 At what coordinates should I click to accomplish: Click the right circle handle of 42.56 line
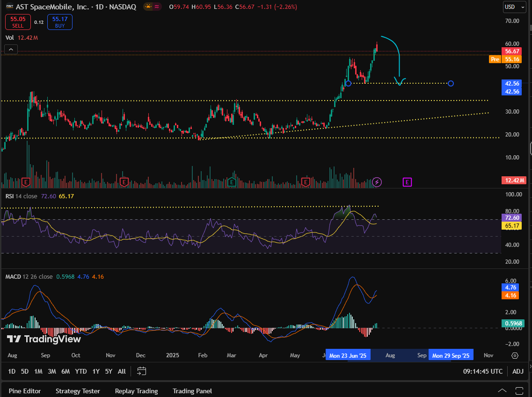(x=451, y=83)
